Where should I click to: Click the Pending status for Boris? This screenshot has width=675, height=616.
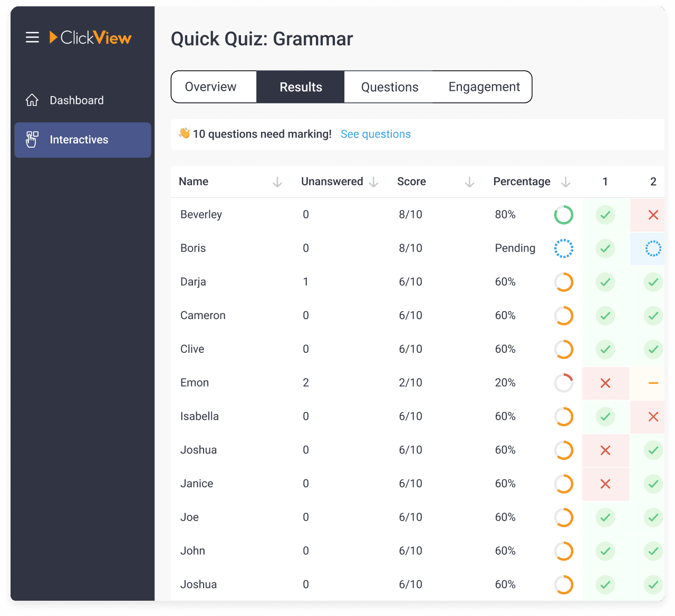pyautogui.click(x=515, y=248)
